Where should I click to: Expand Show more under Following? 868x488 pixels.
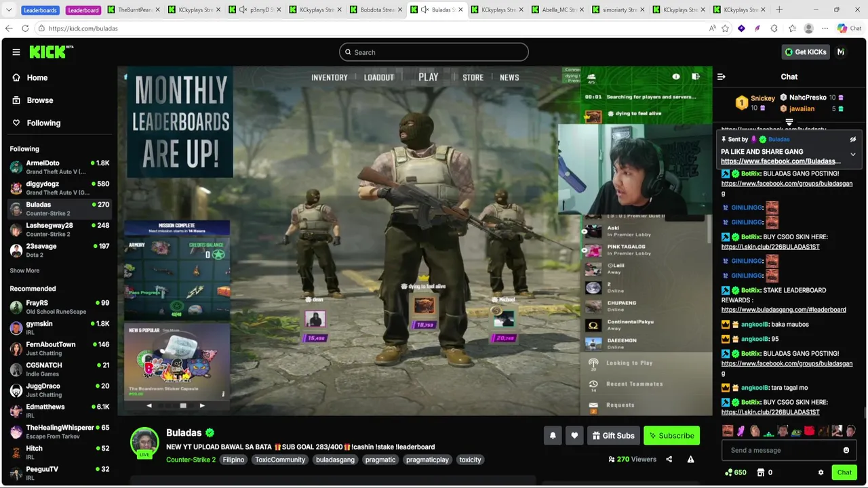[24, 270]
